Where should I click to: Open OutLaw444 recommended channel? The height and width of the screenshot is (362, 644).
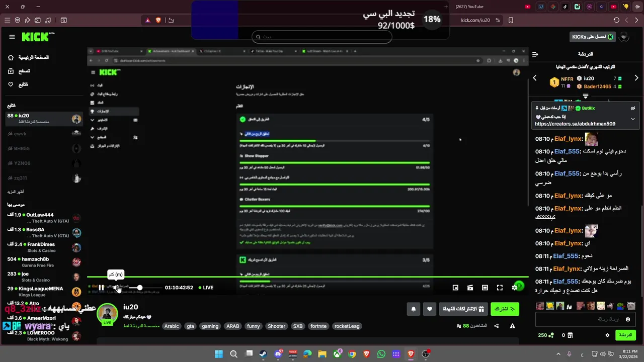pyautogui.click(x=44, y=218)
